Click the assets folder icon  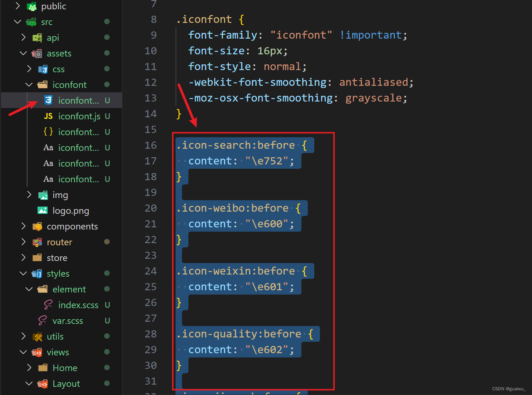click(37, 53)
